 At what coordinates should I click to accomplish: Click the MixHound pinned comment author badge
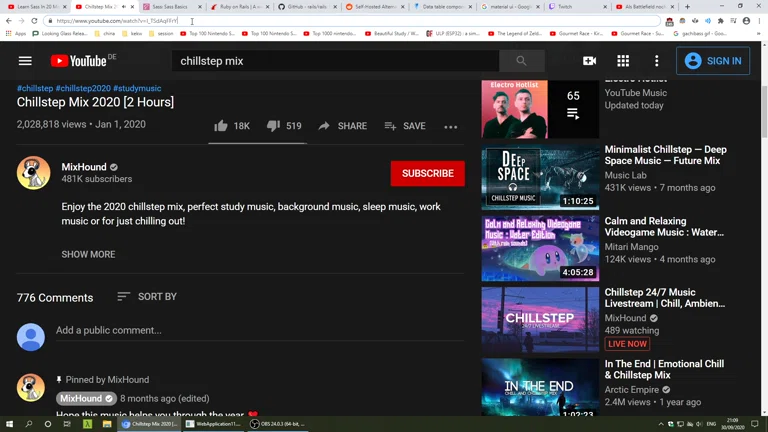(x=86, y=398)
